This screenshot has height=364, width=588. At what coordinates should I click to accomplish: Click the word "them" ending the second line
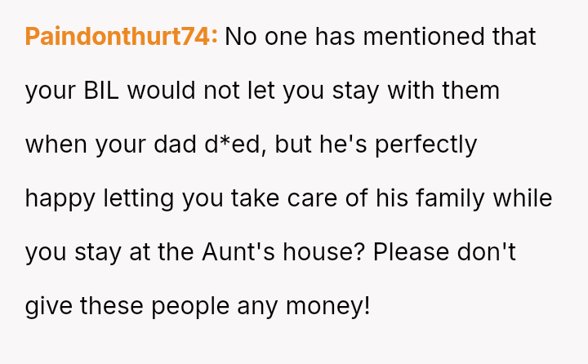pos(470,91)
